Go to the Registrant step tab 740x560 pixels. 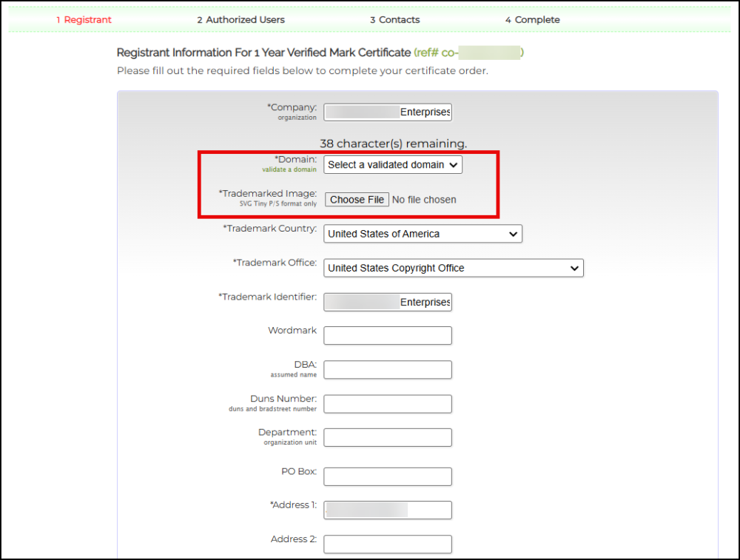(x=84, y=20)
